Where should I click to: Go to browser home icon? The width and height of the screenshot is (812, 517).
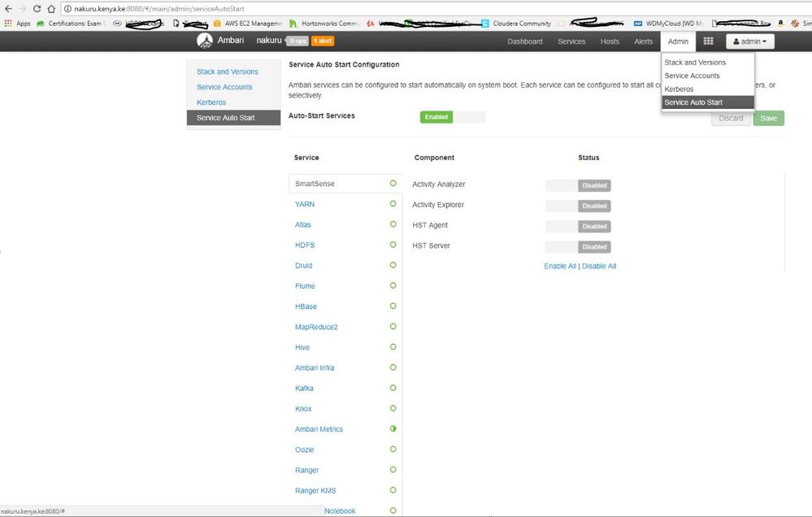pyautogui.click(x=51, y=9)
